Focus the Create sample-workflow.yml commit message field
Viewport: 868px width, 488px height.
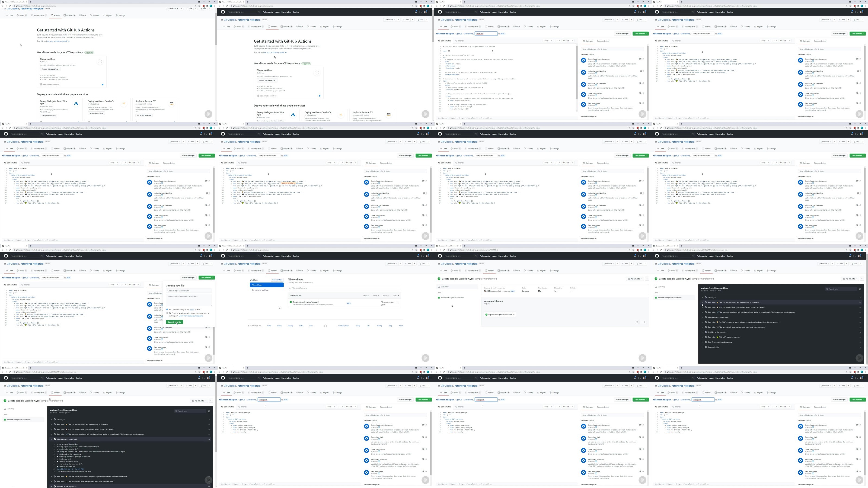coord(189,291)
